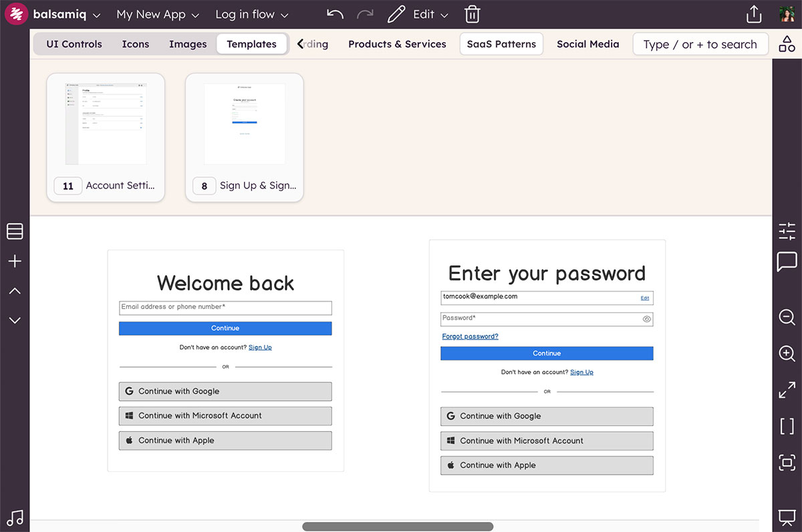Click the Forgot password link
The height and width of the screenshot is (532, 802).
(470, 336)
